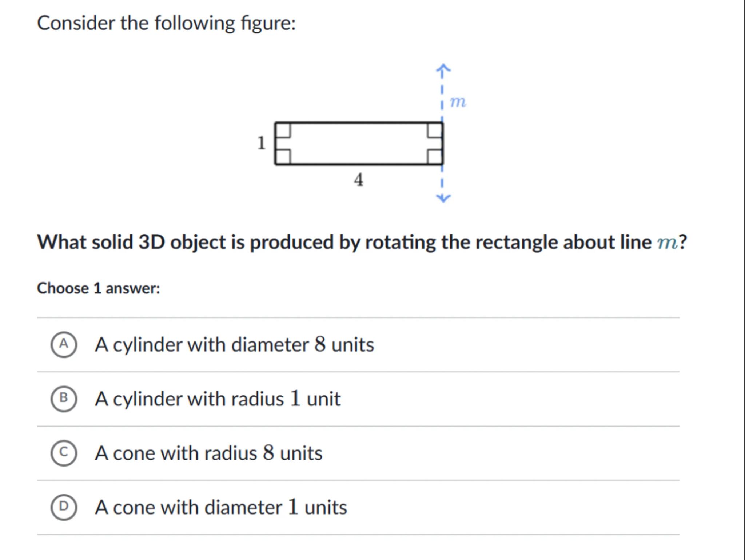Click the top-right right-angle marker of rectangle
Screen dimensions: 745x560
[x=435, y=131]
